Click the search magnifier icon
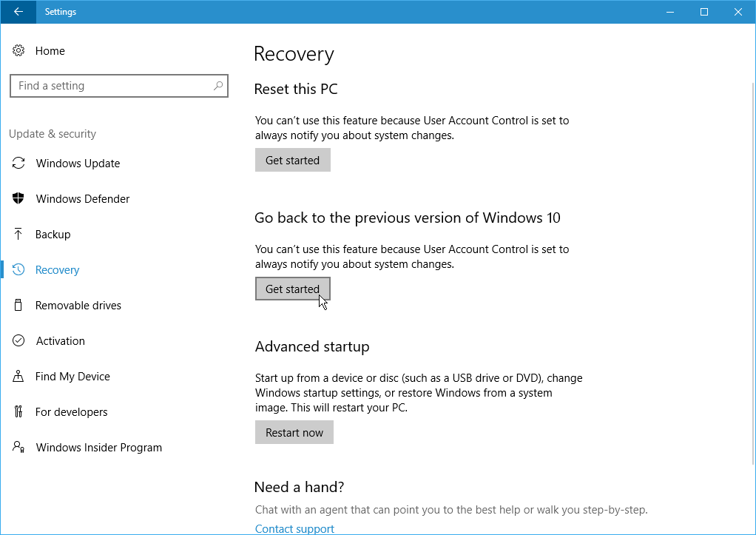 point(218,86)
